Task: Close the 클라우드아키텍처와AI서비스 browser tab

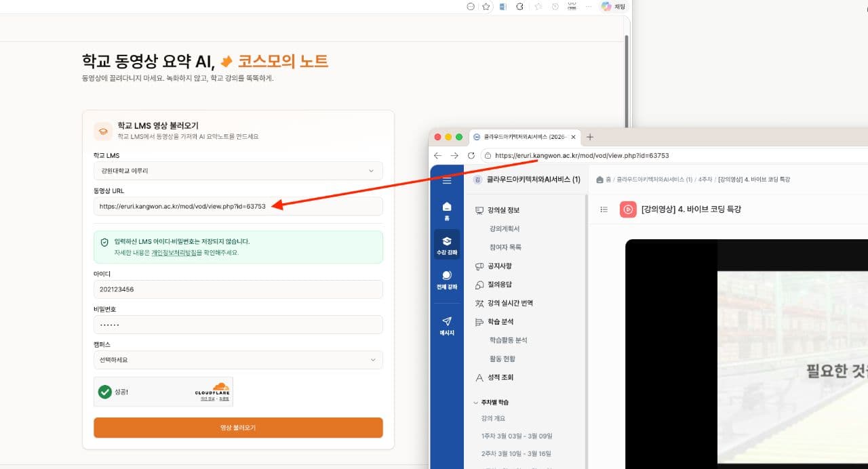Action: [573, 137]
